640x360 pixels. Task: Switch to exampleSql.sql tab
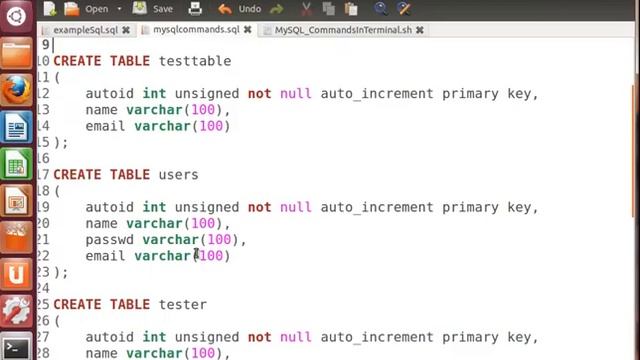point(85,30)
